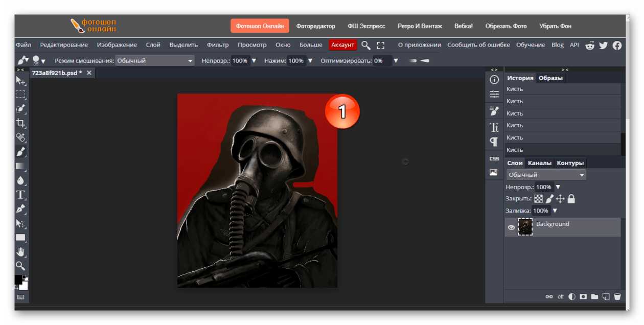Viewport: 644px width, 325px height.
Task: Click the red Аккаунт button
Action: (342, 45)
